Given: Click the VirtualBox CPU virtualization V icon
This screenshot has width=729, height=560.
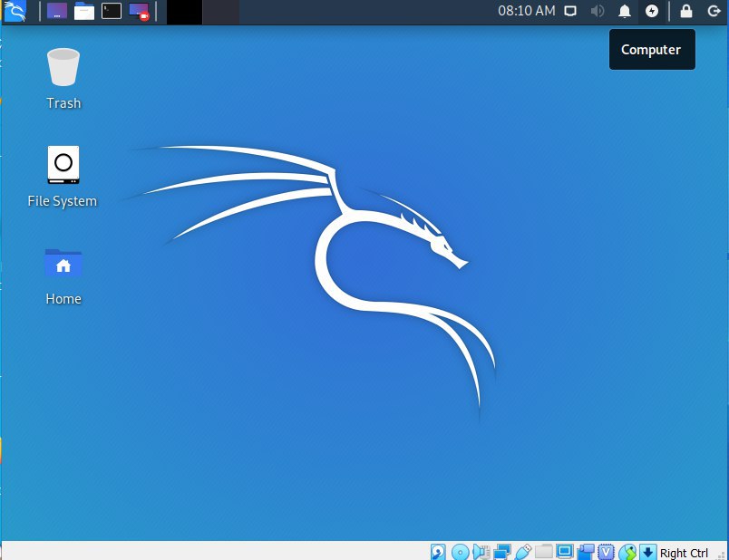Looking at the screenshot, I should (x=606, y=552).
